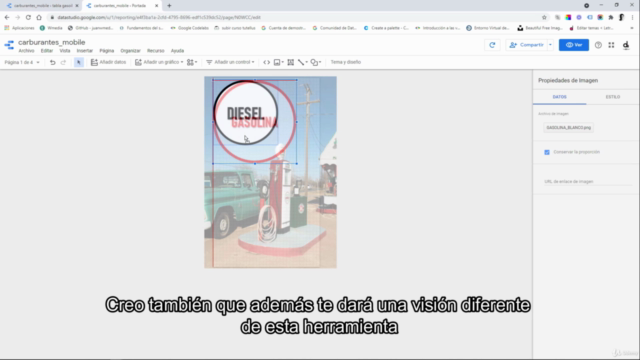The image size is (640, 360).
Task: Click the Compartir button
Action: coord(527,45)
